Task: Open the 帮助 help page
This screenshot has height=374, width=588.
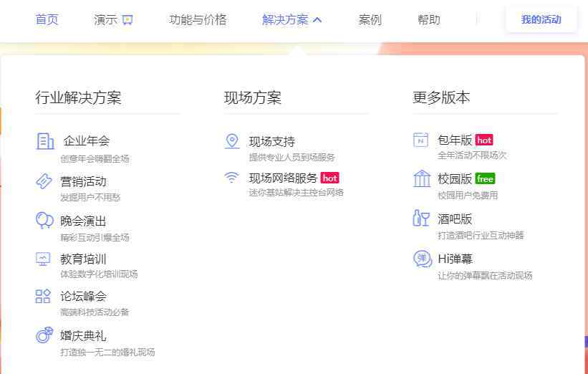Action: point(429,20)
